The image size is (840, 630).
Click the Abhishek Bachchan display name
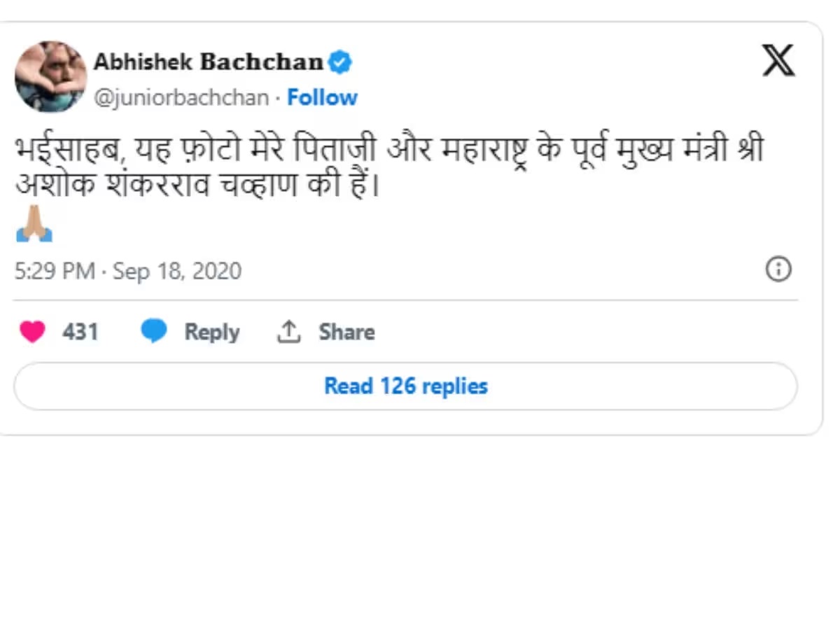[208, 62]
